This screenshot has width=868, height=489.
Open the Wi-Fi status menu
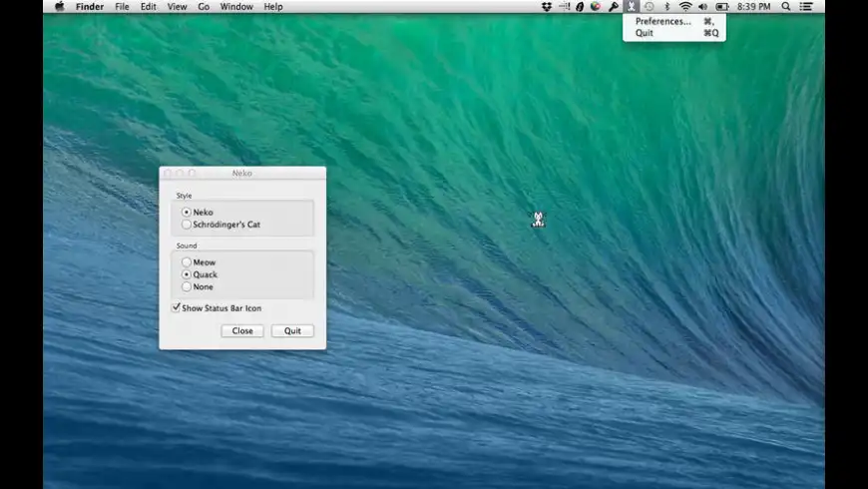click(x=685, y=6)
